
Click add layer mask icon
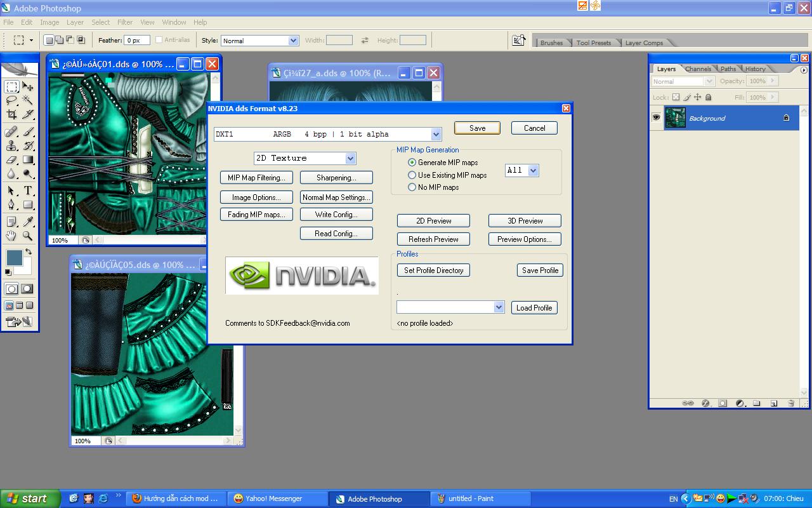coord(723,403)
